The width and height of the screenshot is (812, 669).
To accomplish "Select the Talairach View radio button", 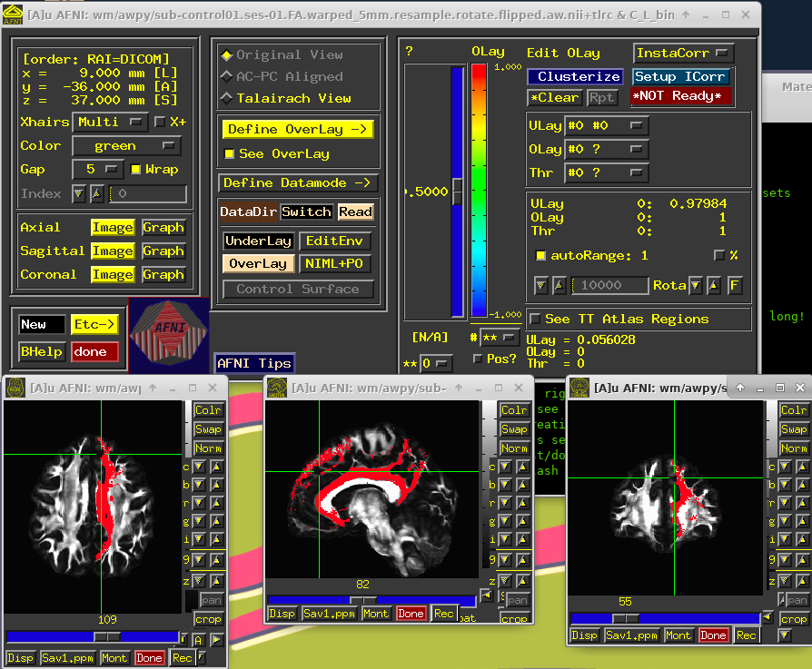I will click(226, 98).
